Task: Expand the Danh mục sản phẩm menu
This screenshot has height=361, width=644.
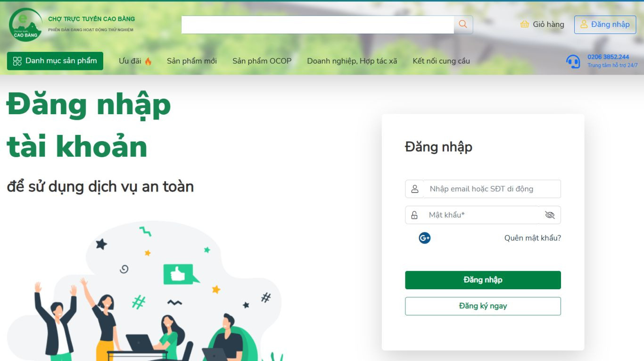Action: (x=55, y=61)
